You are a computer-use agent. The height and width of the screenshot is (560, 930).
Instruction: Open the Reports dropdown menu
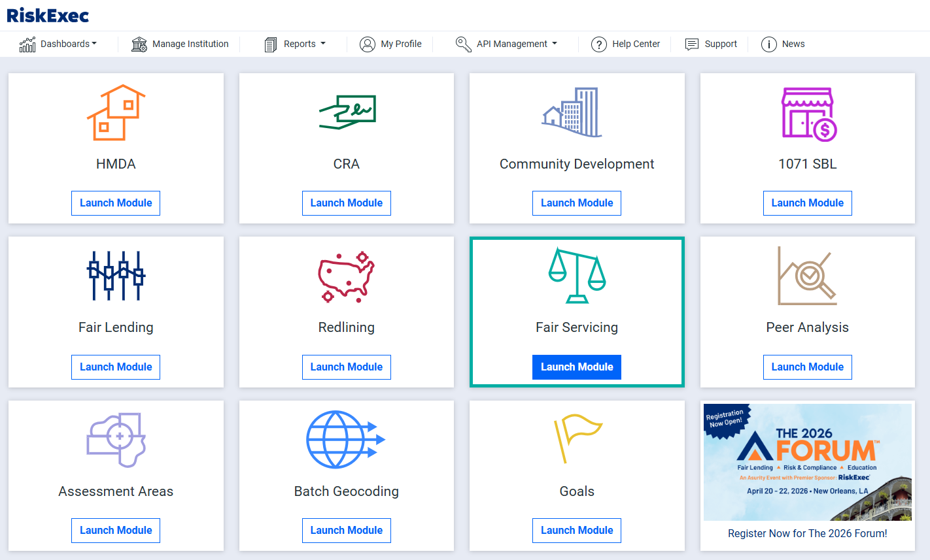click(x=295, y=44)
